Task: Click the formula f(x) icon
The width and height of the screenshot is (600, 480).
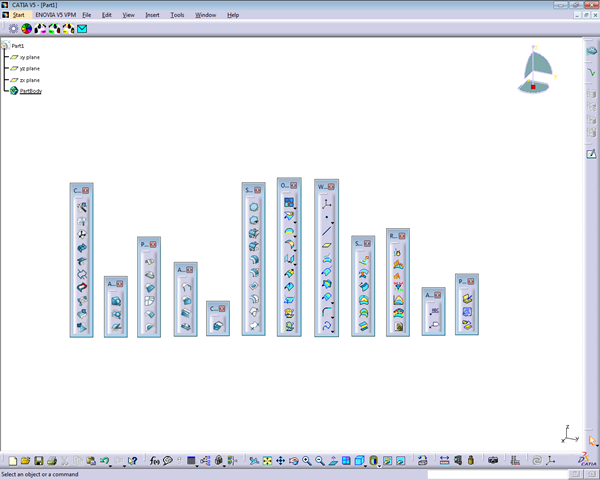Action: (x=155, y=460)
